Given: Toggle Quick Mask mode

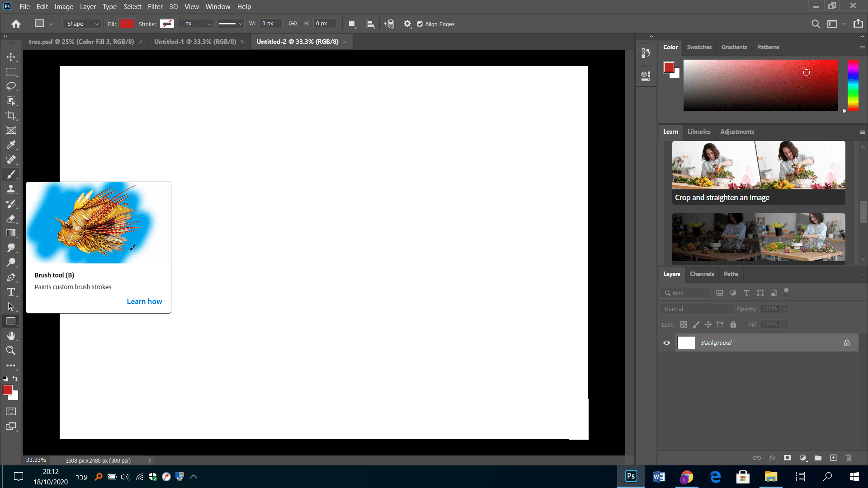Looking at the screenshot, I should click(x=11, y=412).
